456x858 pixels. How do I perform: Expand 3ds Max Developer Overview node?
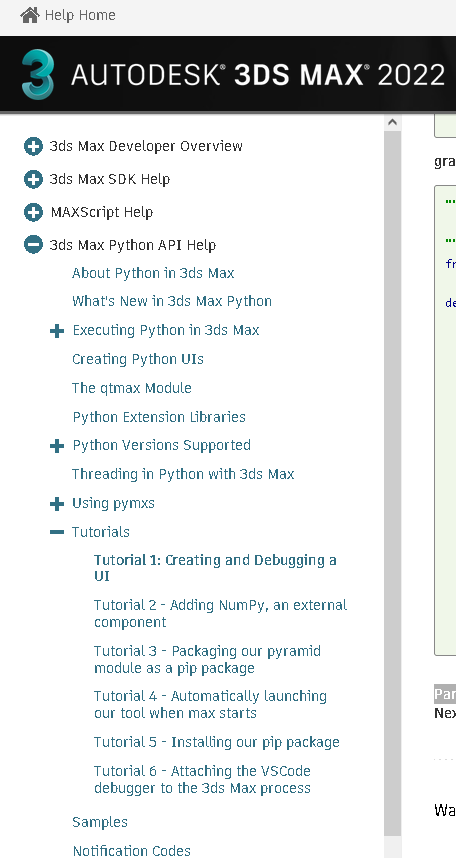pos(33,147)
